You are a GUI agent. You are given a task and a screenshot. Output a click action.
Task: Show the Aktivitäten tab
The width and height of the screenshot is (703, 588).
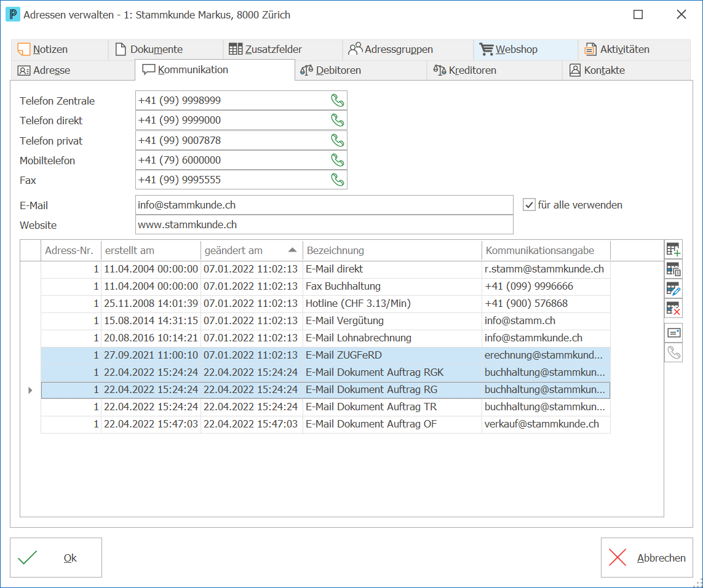[634, 49]
